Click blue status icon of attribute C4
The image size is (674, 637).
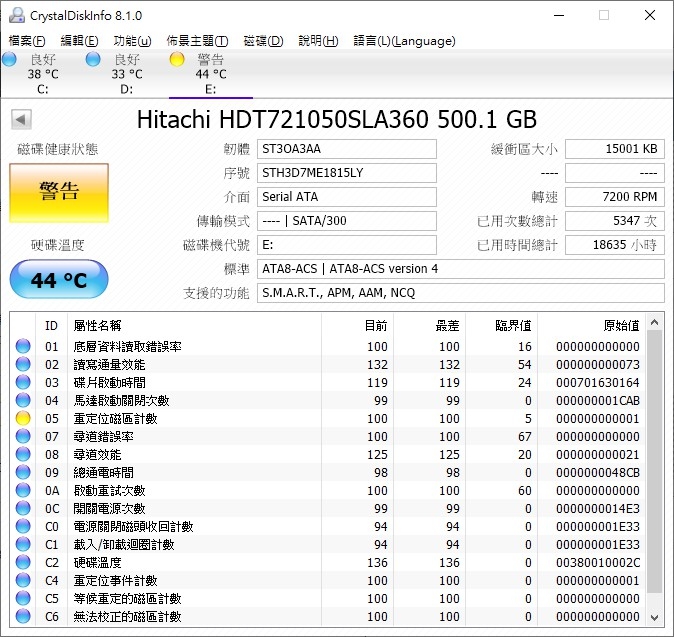pos(23,581)
